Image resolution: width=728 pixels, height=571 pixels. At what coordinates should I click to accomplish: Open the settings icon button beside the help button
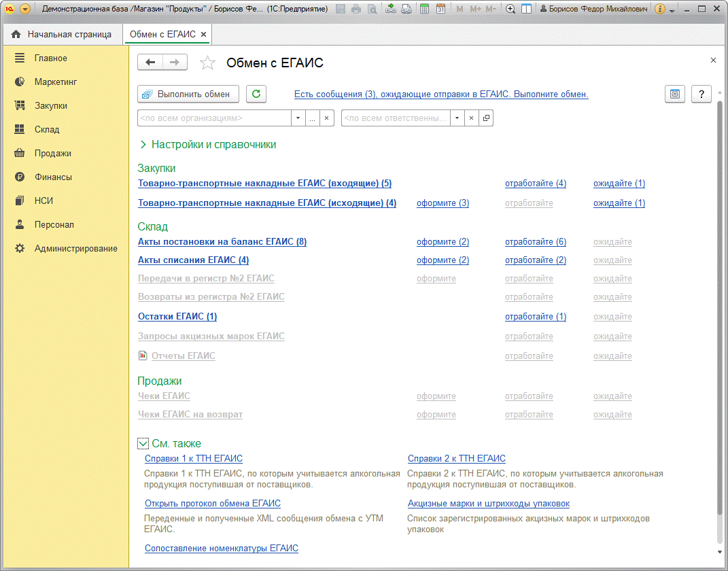pyautogui.click(x=674, y=94)
